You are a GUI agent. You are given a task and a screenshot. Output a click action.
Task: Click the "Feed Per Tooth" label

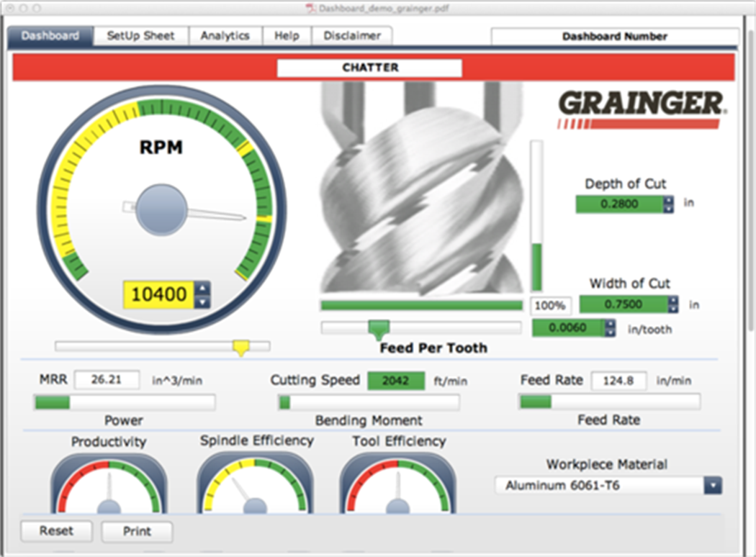(x=433, y=348)
